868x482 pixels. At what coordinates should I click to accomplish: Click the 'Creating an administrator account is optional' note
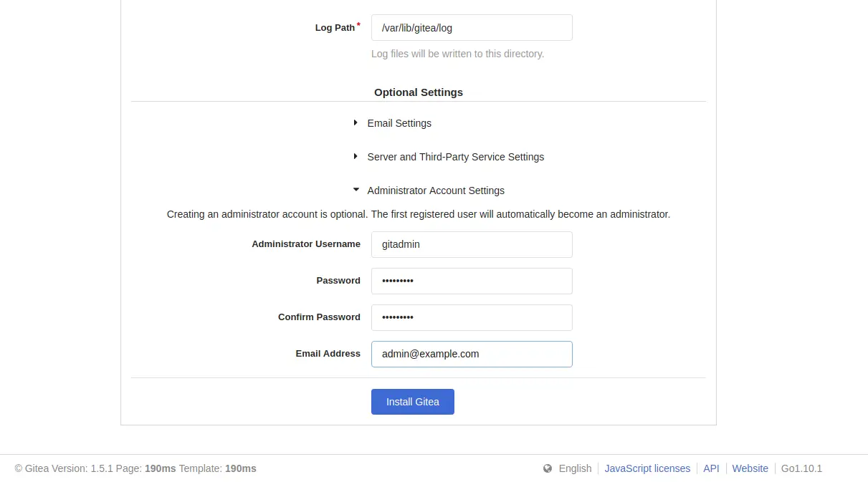coord(419,214)
